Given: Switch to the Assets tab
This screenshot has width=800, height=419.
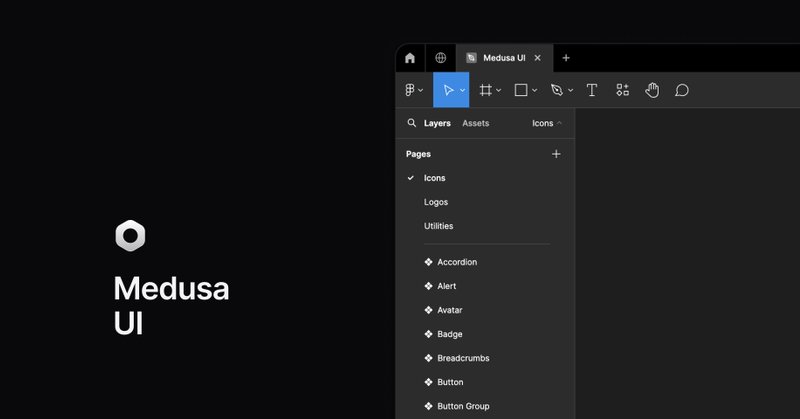Looking at the screenshot, I should click(x=476, y=123).
